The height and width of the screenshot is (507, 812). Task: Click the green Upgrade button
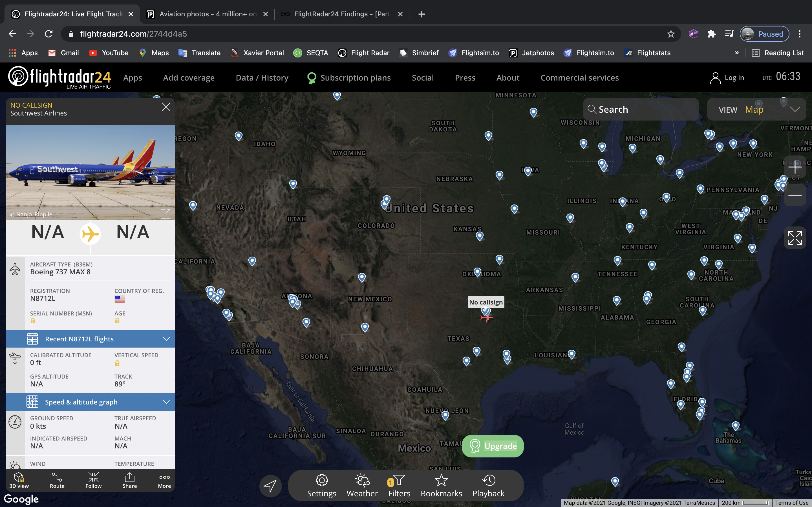point(493,446)
